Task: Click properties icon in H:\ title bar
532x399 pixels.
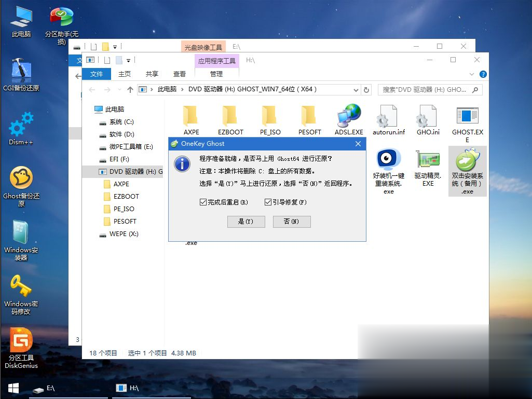Action: tap(107, 60)
